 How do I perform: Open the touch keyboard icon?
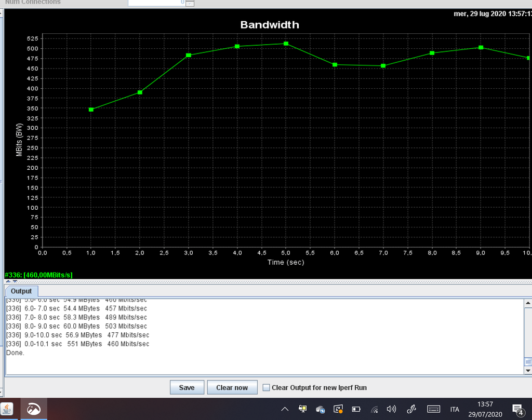pos(433,409)
